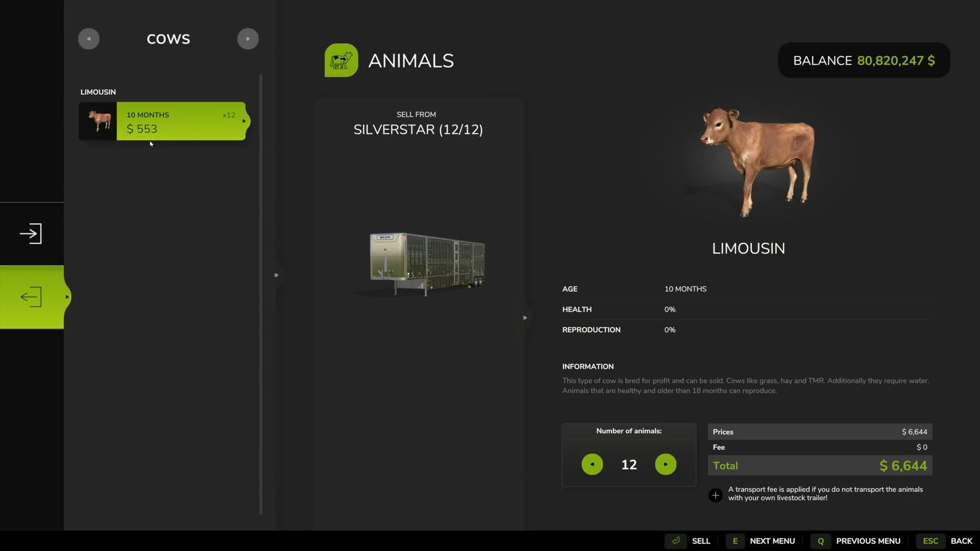Click the Q key icon
The width and height of the screenshot is (980, 551).
pyautogui.click(x=821, y=541)
